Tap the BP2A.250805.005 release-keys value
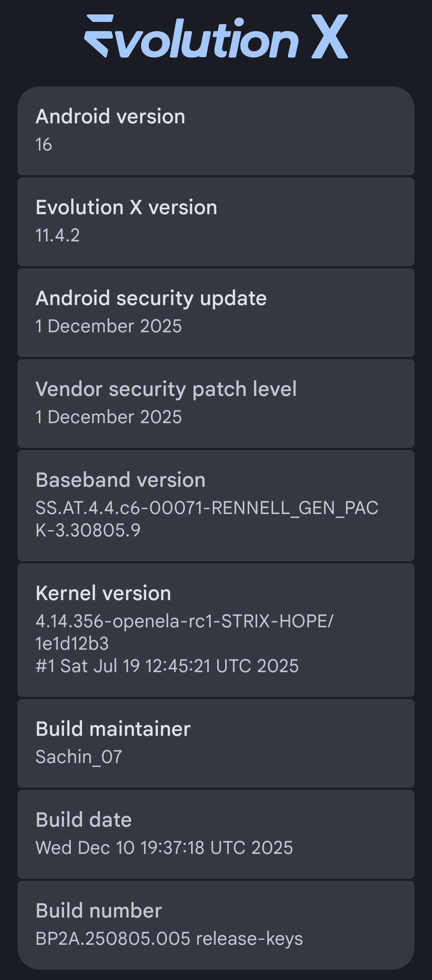Image resolution: width=432 pixels, height=980 pixels. click(x=169, y=939)
